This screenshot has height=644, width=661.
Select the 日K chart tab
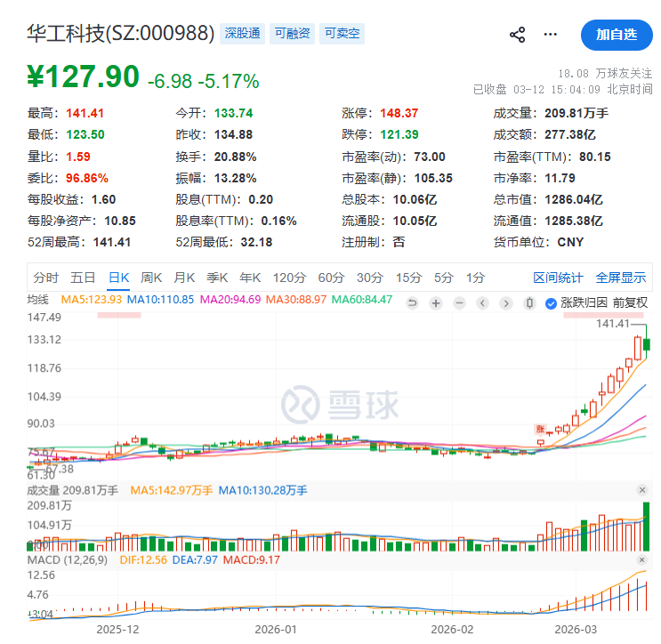(118, 278)
